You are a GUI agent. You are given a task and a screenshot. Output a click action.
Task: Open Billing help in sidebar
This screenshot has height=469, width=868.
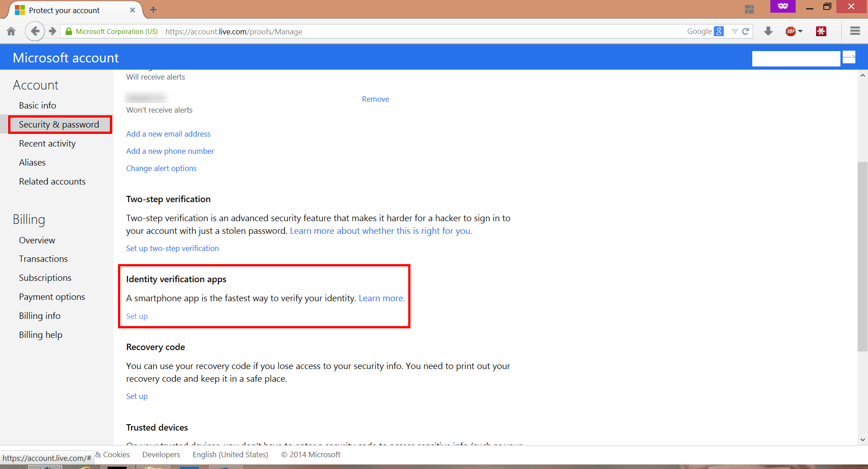41,335
